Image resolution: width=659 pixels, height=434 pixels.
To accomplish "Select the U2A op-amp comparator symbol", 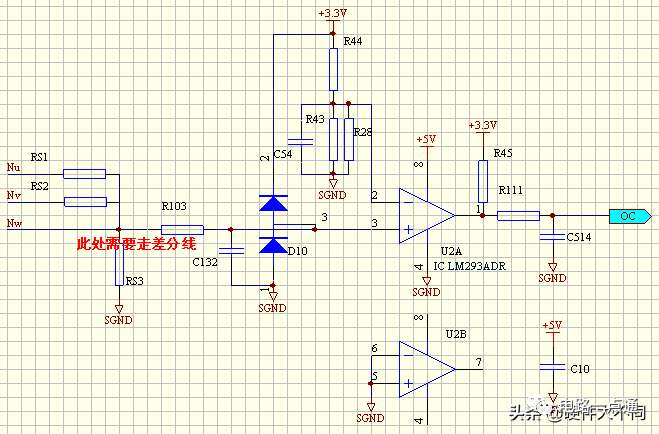I will [x=426, y=216].
